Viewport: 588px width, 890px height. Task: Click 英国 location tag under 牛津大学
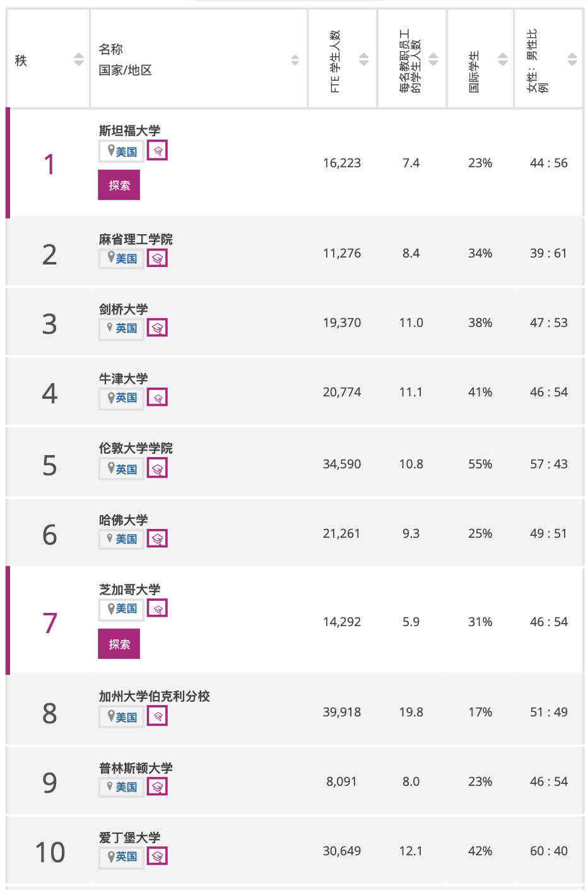[121, 398]
